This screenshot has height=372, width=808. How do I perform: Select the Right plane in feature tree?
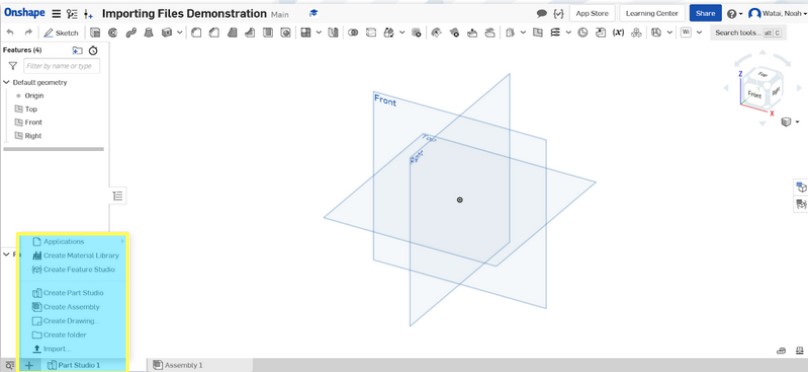point(28,136)
